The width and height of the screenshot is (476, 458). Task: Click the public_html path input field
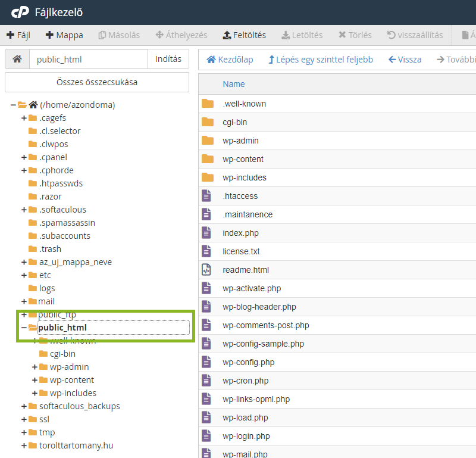88,60
